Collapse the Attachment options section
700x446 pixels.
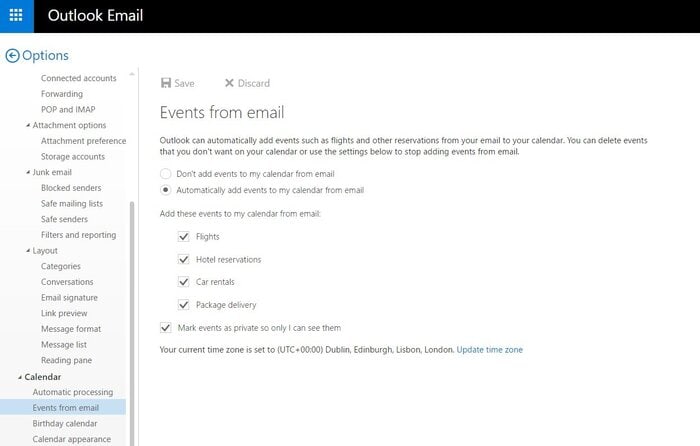pyautogui.click(x=28, y=125)
